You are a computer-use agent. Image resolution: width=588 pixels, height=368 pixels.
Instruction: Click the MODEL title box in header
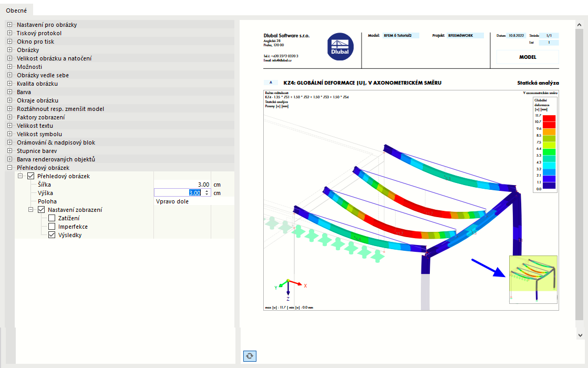click(x=528, y=57)
